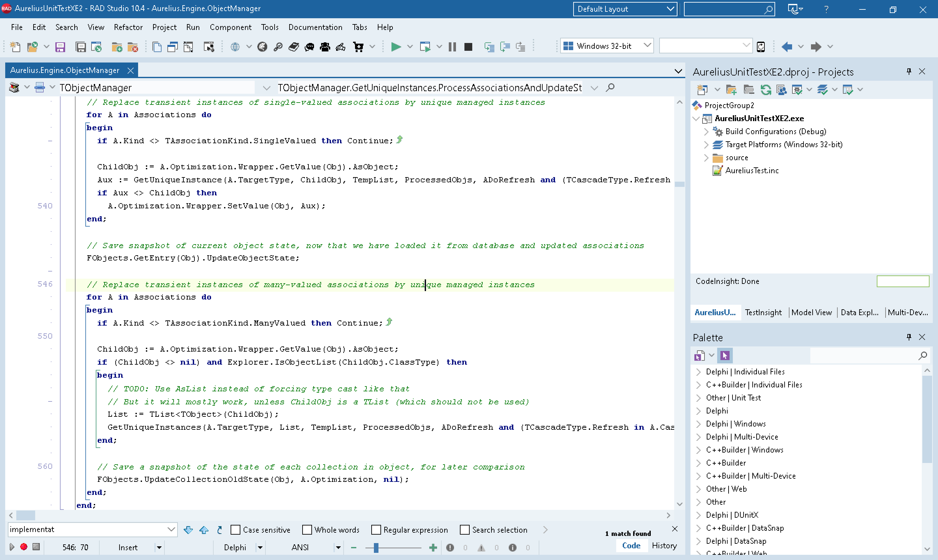Screen dimensions: 938x560
Task: Open the Component menu
Action: (229, 27)
